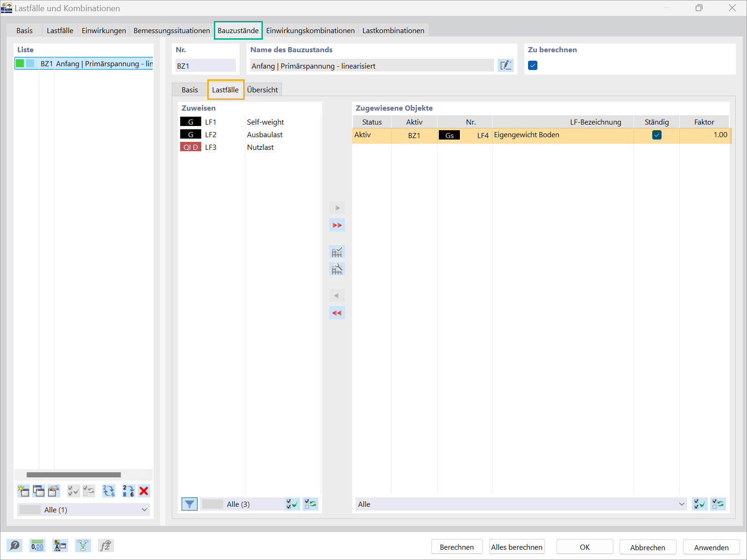Click the Faktor value 1.00 for LF4
The width and height of the screenshot is (747, 560).
click(720, 135)
